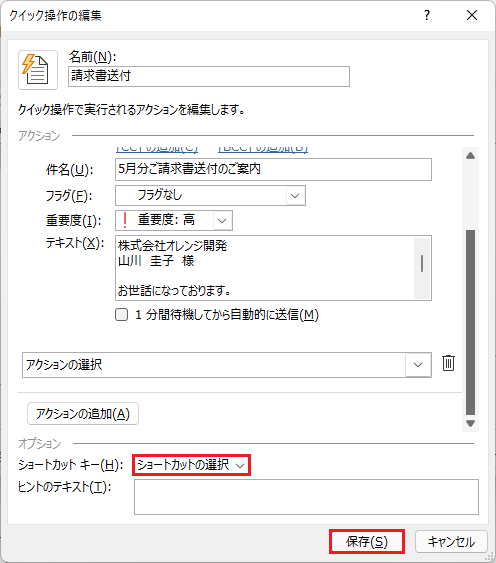Click the actions pane vertical scrollbar thumb
Viewport: 496px width, 563px height.
pos(470,322)
